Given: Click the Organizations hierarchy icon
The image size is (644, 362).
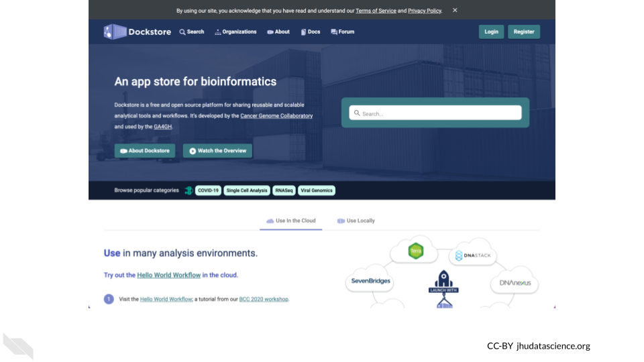Looking at the screenshot, I should 217,32.
